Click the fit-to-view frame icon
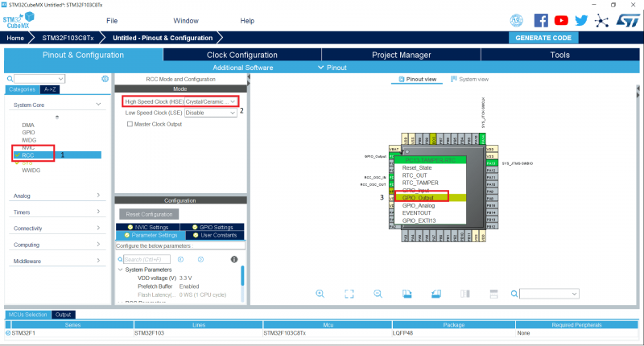The height and width of the screenshot is (346, 644). 349,294
